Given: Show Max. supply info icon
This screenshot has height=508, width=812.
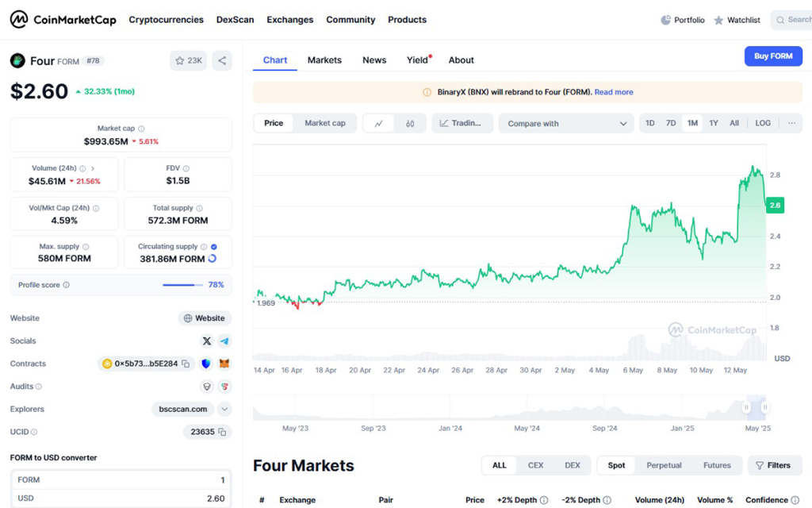Looking at the screenshot, I should pos(86,247).
